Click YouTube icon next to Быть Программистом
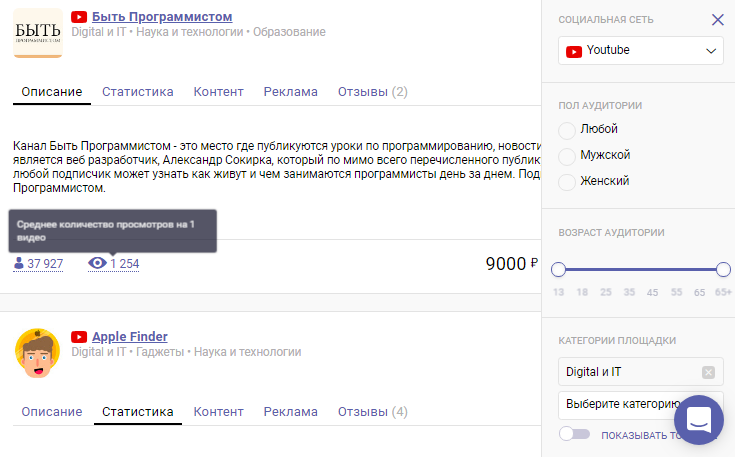This screenshot has height=457, width=735. (x=79, y=17)
